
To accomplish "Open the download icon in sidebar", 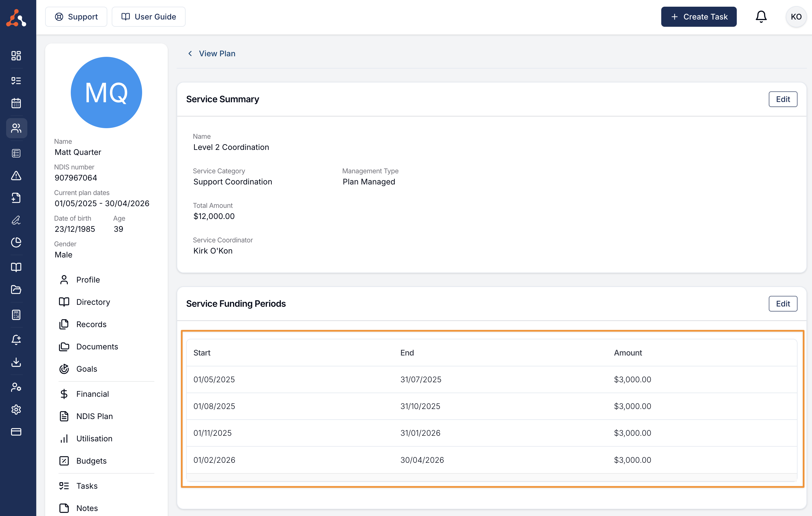I will [x=16, y=362].
